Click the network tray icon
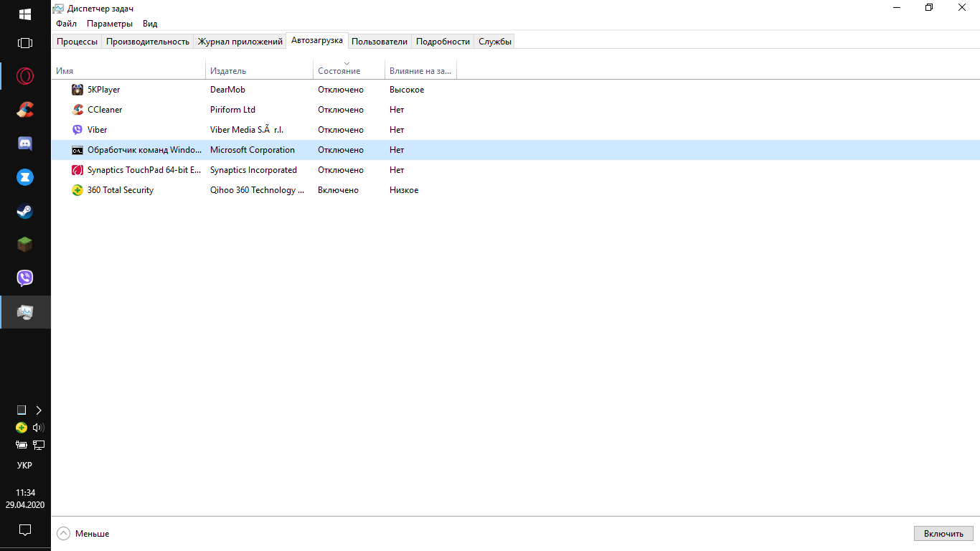This screenshot has width=980, height=551. pos(39,445)
